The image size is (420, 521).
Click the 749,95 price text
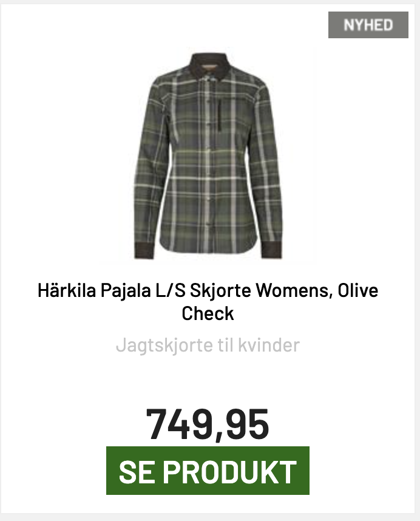click(x=208, y=424)
